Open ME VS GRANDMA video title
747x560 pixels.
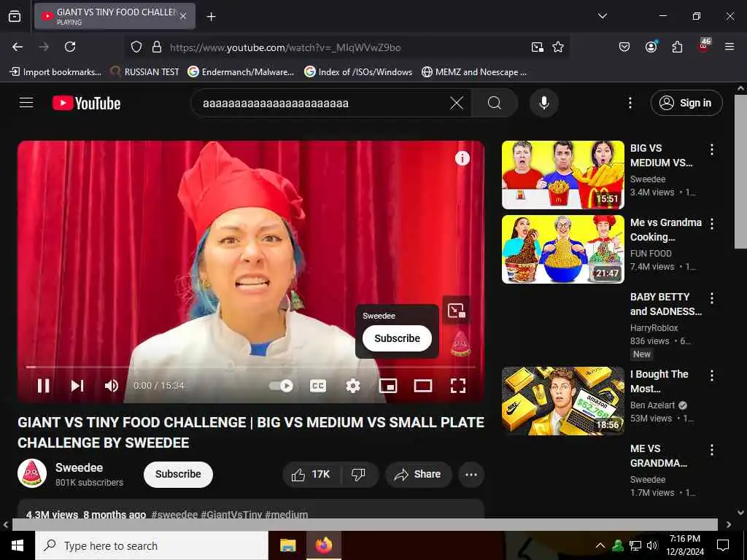659,456
